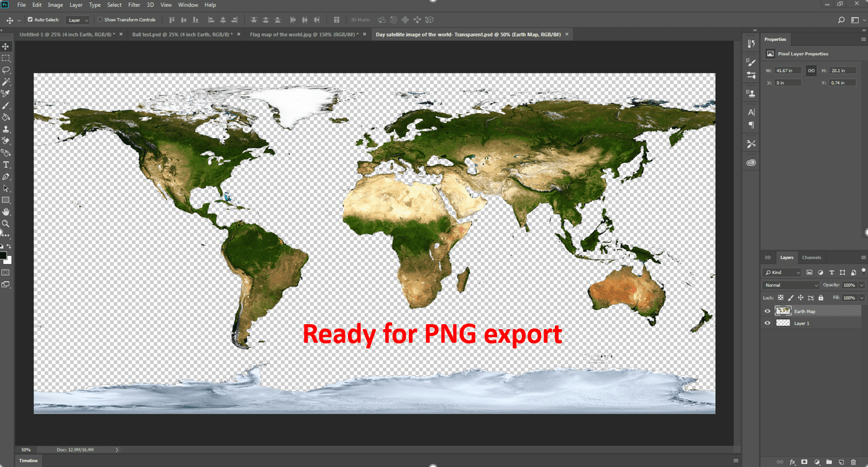
Task: Add a layer mask icon
Action: coord(804,462)
